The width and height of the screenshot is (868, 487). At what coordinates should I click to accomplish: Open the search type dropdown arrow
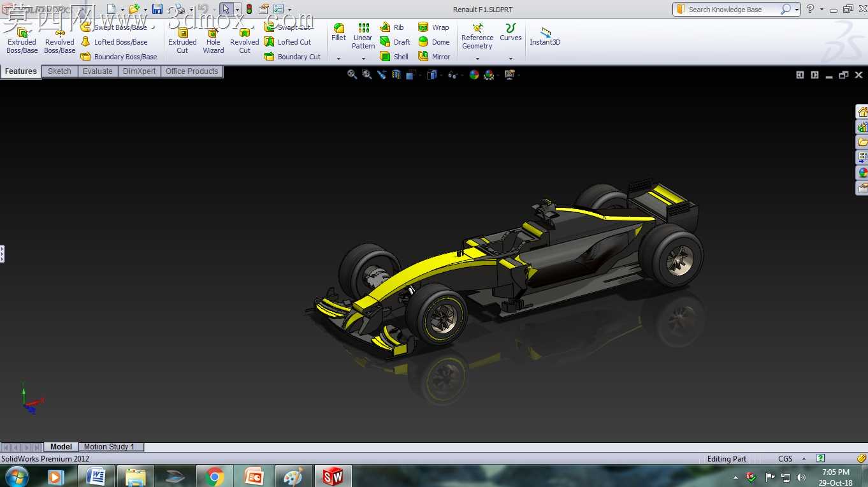[797, 10]
